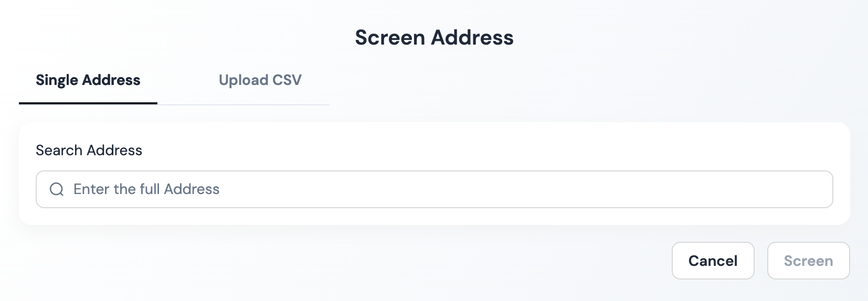The height and width of the screenshot is (301, 868).
Task: Click the placeholder text Enter the full Address
Action: [146, 189]
